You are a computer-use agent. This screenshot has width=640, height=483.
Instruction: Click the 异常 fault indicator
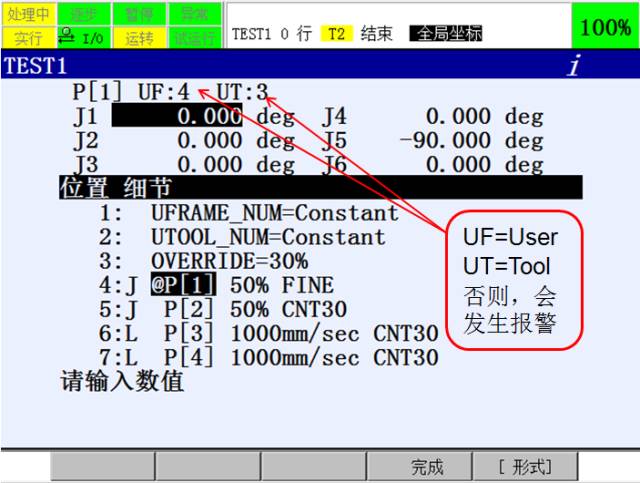(x=195, y=14)
